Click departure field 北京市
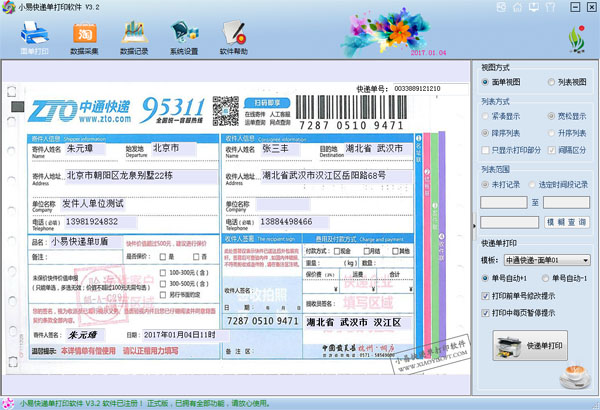Image resolution: width=600 pixels, height=410 pixels. tap(174, 148)
